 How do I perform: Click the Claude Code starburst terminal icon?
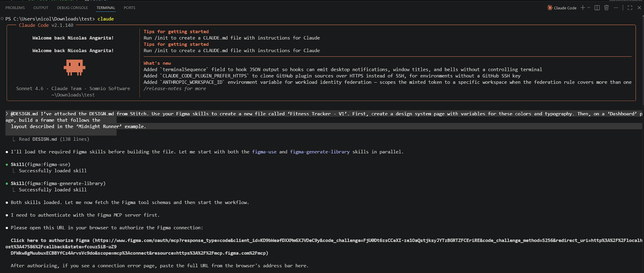pyautogui.click(x=550, y=8)
